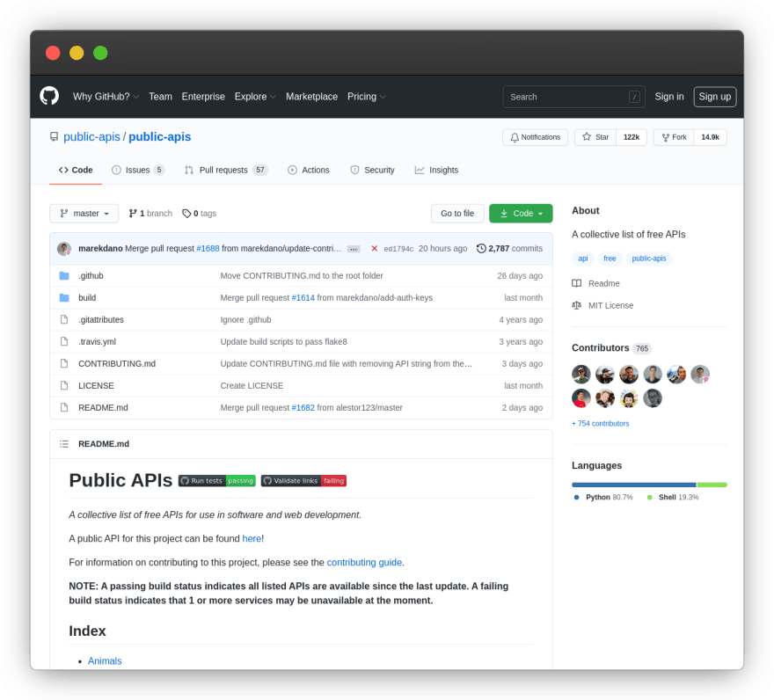The width and height of the screenshot is (774, 700).
Task: Open the 2,787 commits history
Action: 509,248
